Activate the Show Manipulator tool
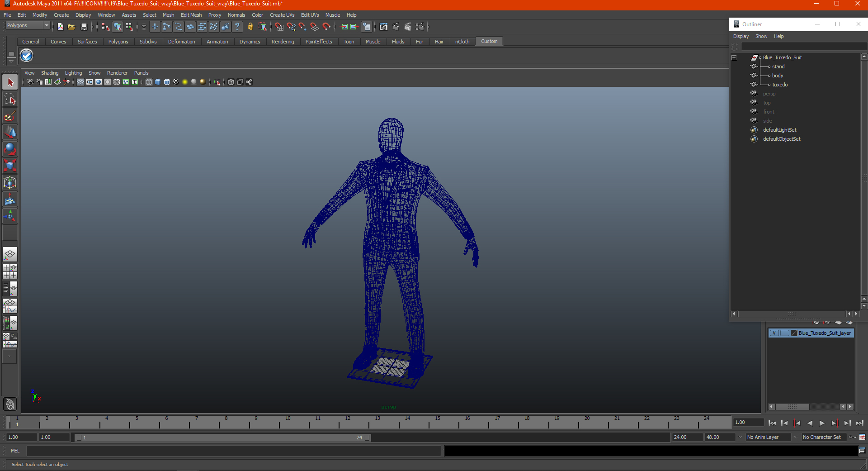This screenshot has width=868, height=471. 10,216
